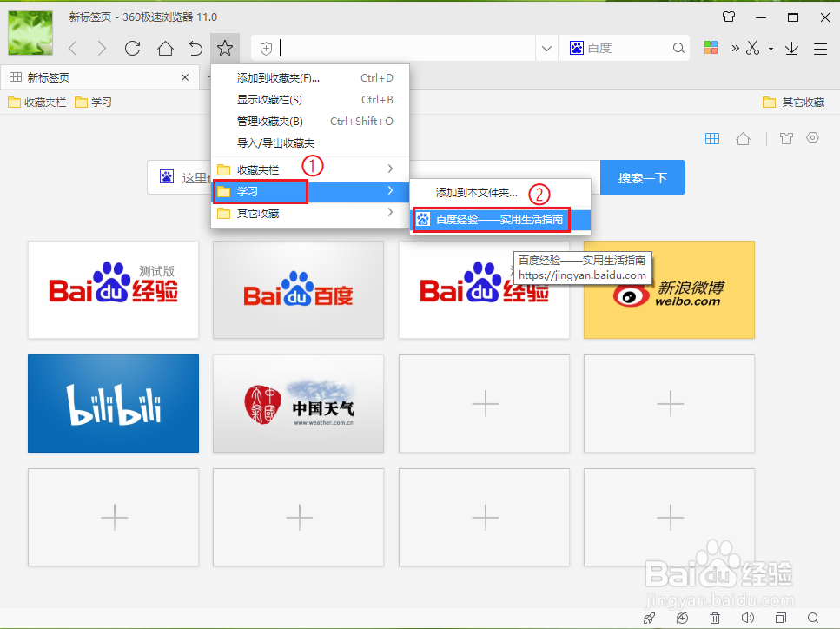Open Baidu 经验 测试版 tile
This screenshot has width=840, height=629.
pyautogui.click(x=114, y=290)
